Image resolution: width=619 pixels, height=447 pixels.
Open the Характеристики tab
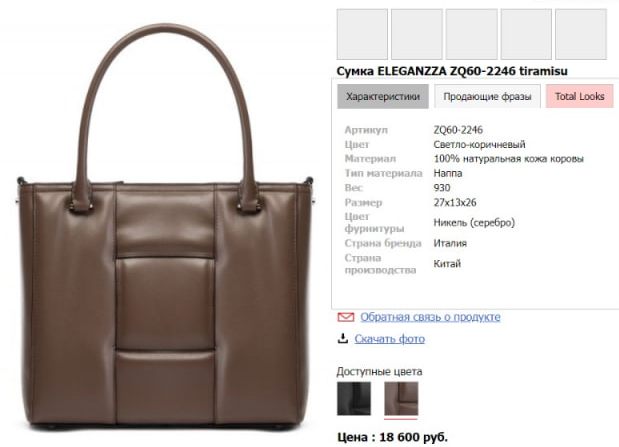pos(383,96)
